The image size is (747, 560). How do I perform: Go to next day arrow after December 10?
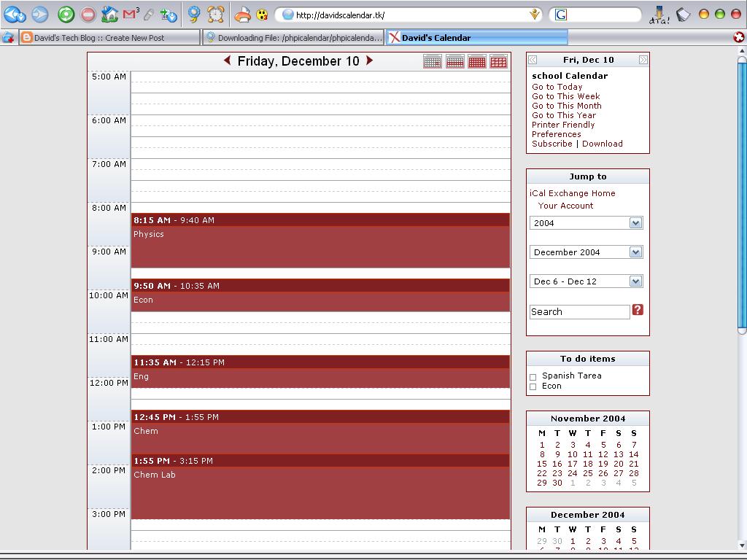tap(369, 61)
